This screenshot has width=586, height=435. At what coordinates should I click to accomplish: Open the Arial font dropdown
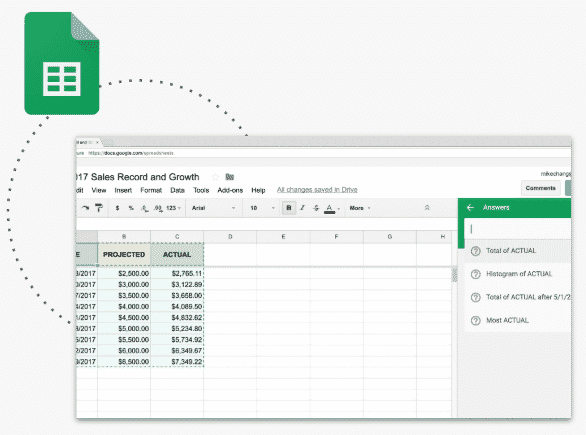(x=213, y=208)
